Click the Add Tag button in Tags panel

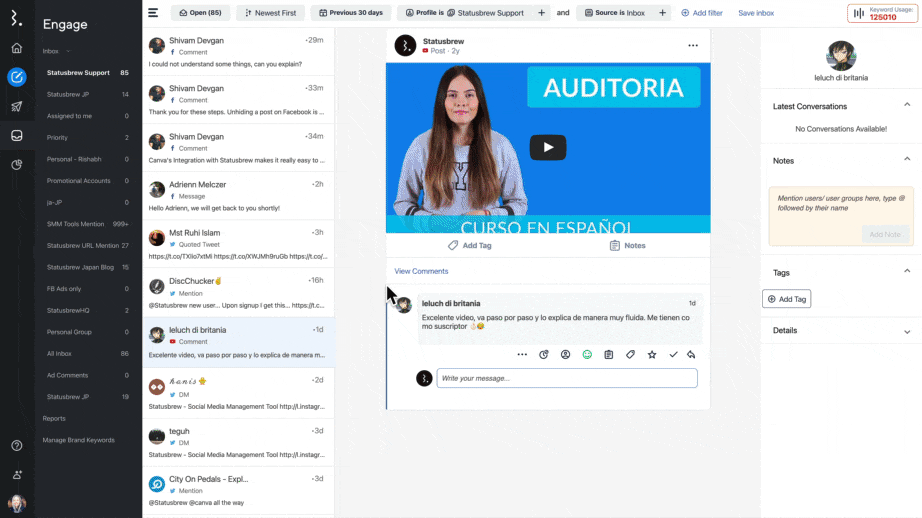(787, 299)
